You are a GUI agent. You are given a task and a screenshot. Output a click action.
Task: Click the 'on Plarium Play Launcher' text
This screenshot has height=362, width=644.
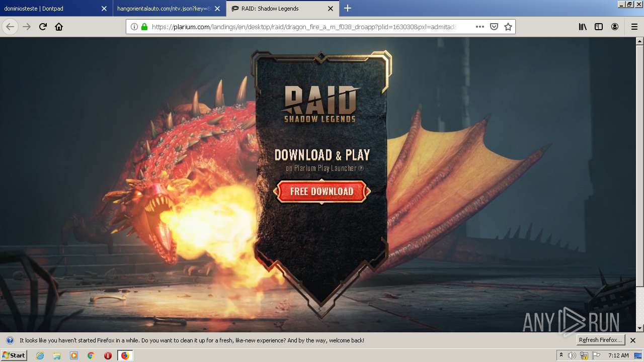[x=321, y=168]
